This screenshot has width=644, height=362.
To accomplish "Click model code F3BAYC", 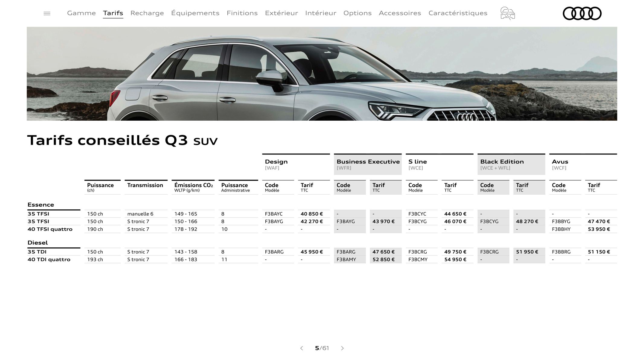I will pos(274,214).
